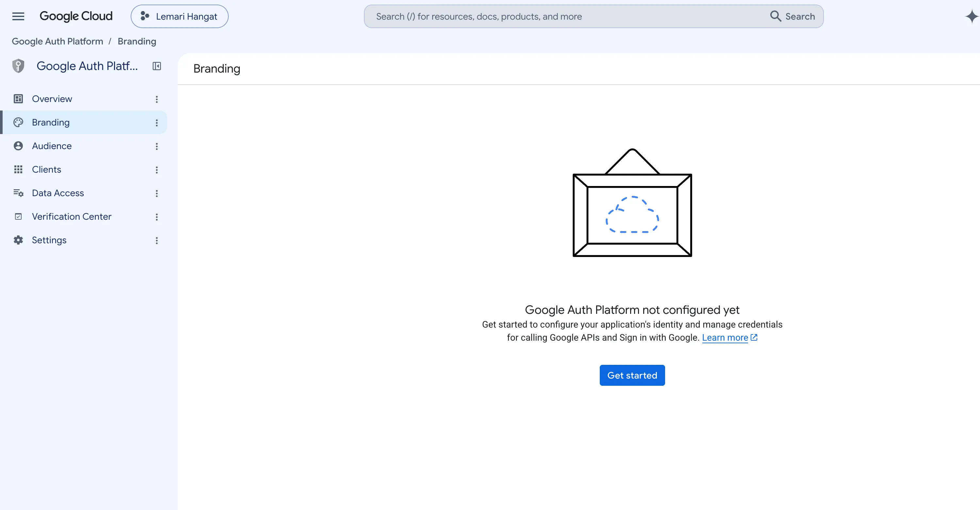Open Overview more options menu
This screenshot has height=510, width=980.
point(157,99)
